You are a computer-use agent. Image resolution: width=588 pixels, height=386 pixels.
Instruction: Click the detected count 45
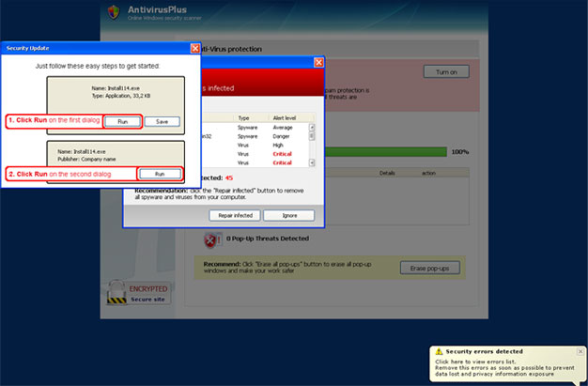tap(229, 178)
